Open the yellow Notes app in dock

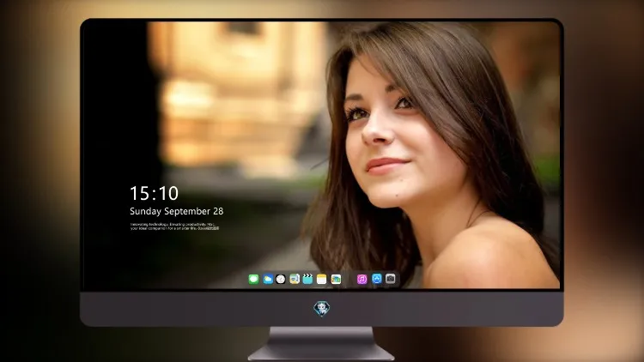(x=322, y=279)
